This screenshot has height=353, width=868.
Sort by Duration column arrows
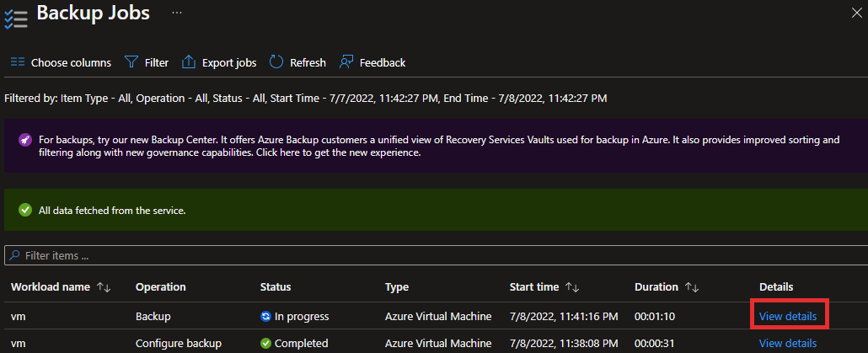point(691,287)
